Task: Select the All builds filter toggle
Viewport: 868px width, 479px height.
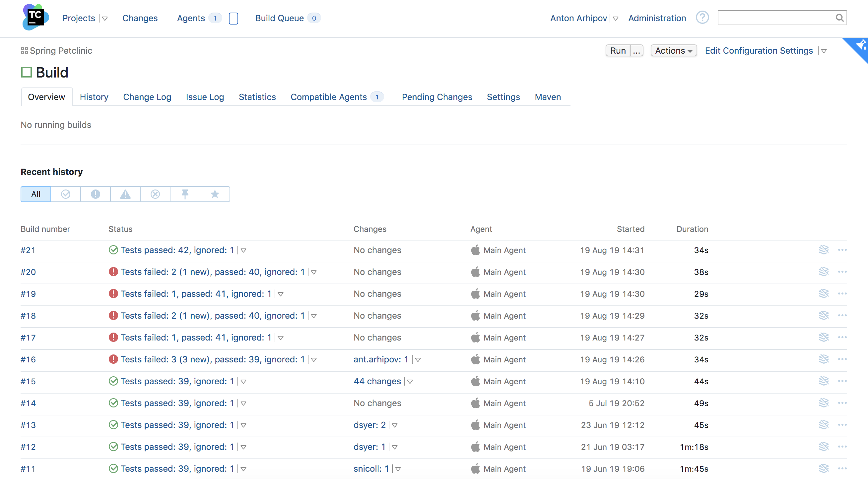Action: click(x=35, y=193)
